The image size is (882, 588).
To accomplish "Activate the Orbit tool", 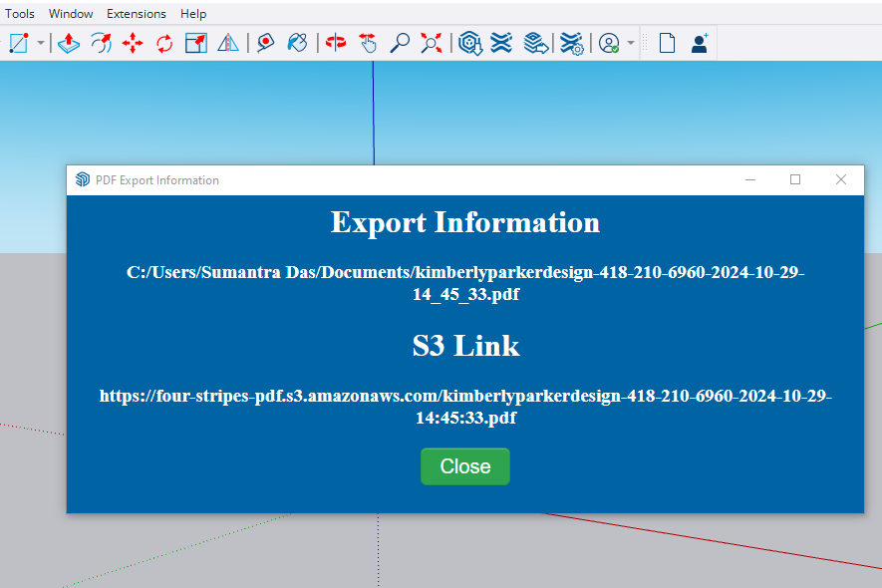I will point(336,43).
